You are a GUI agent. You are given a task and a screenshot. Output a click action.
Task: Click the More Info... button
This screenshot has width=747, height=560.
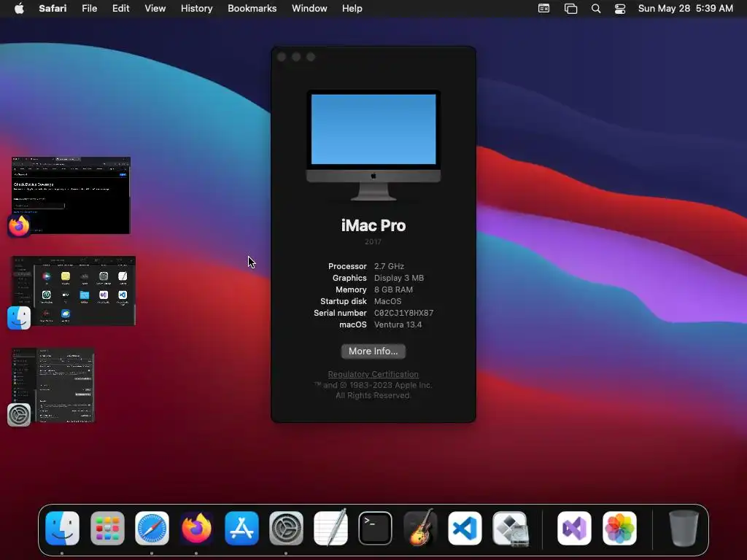click(373, 351)
